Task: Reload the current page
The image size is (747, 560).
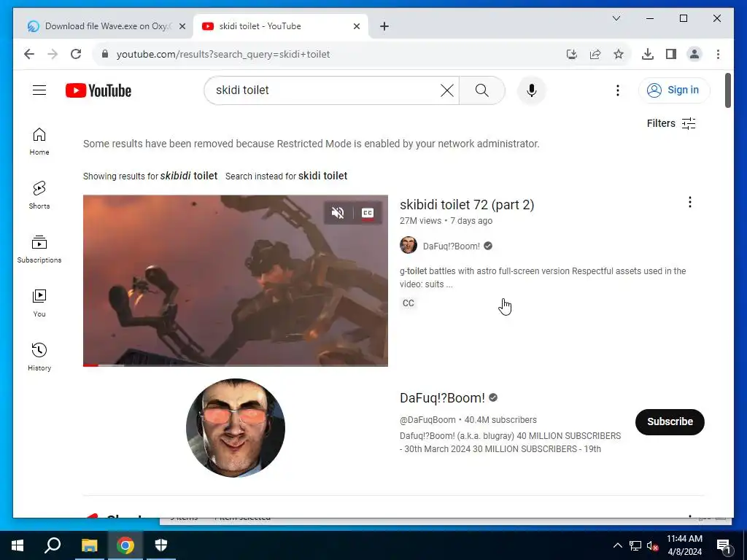Action: (x=76, y=54)
